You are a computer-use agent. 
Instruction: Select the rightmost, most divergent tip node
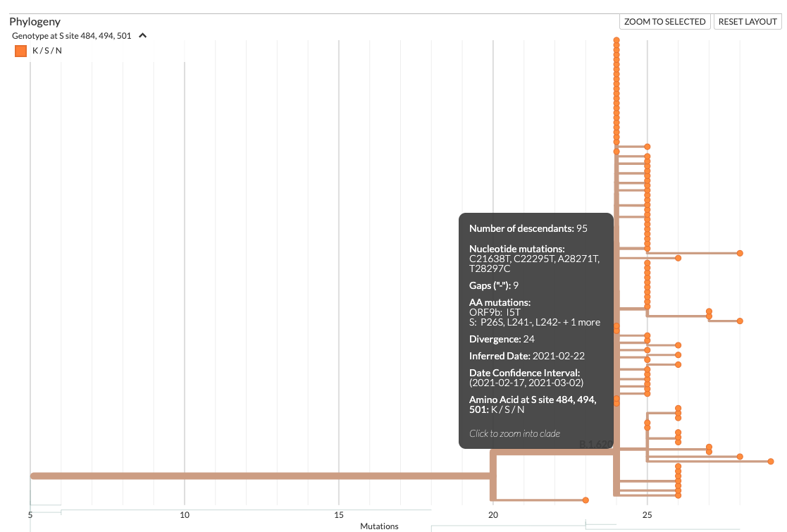(771, 462)
